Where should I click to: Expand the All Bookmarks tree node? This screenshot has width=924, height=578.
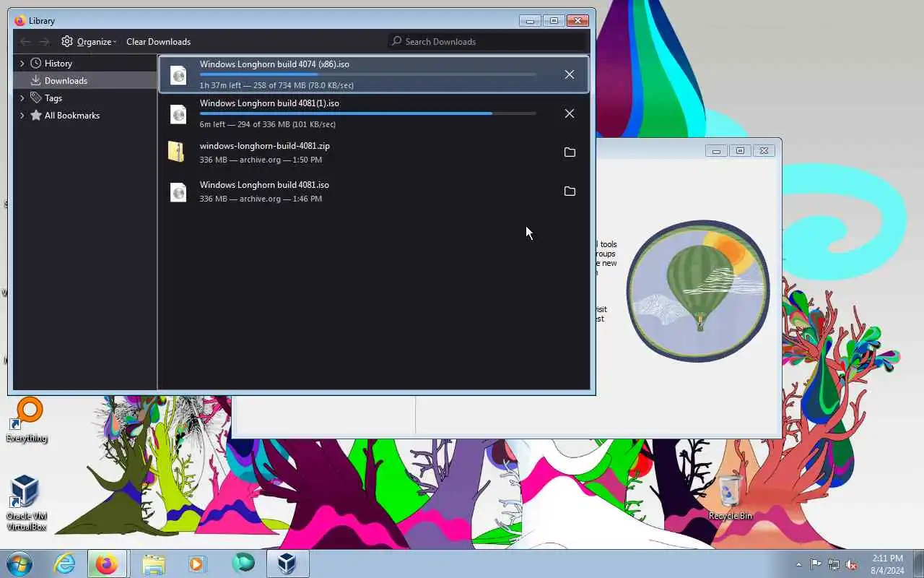22,115
